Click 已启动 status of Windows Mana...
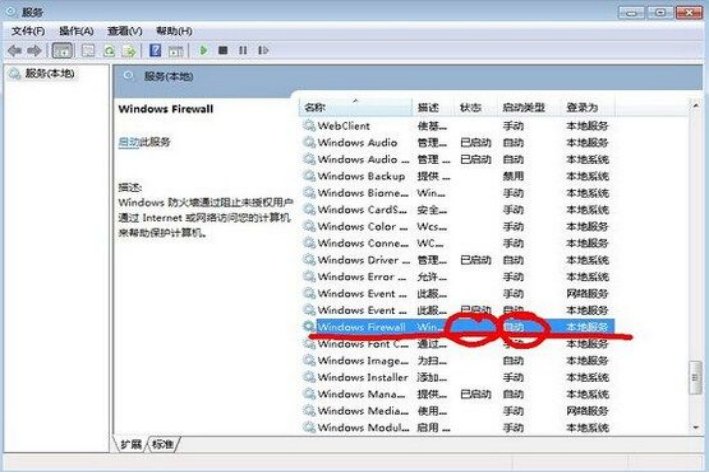 [x=476, y=394]
